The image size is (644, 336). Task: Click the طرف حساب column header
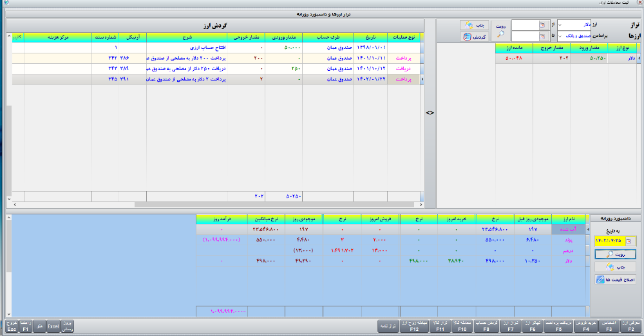(x=328, y=37)
